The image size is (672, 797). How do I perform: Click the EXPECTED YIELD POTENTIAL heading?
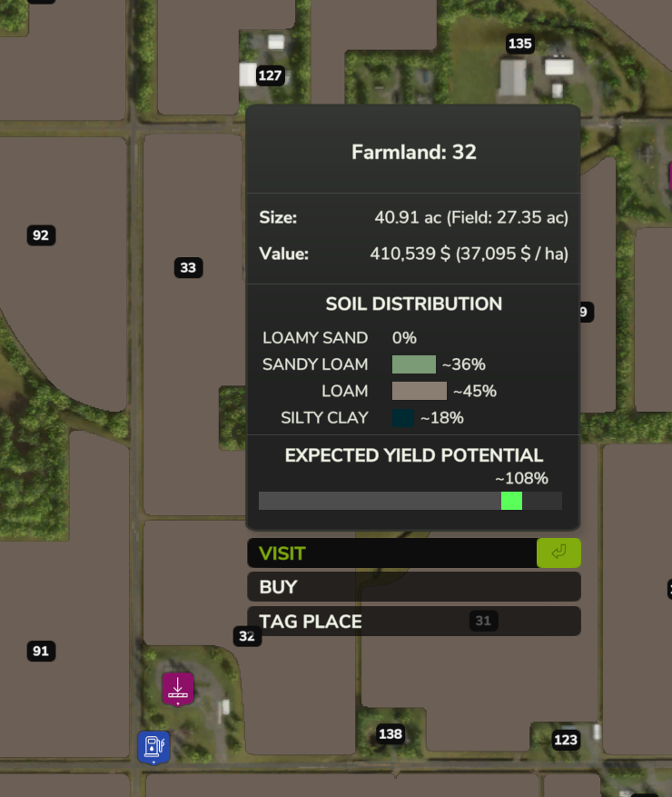point(414,455)
